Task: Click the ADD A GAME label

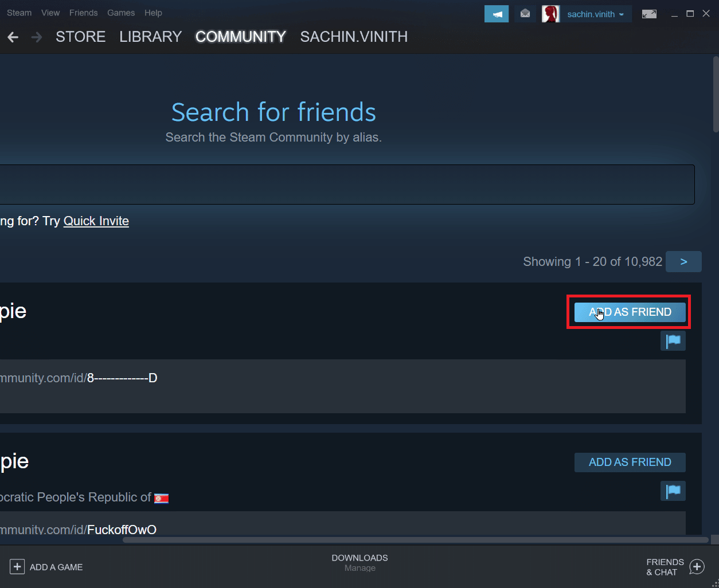Action: coord(56,567)
